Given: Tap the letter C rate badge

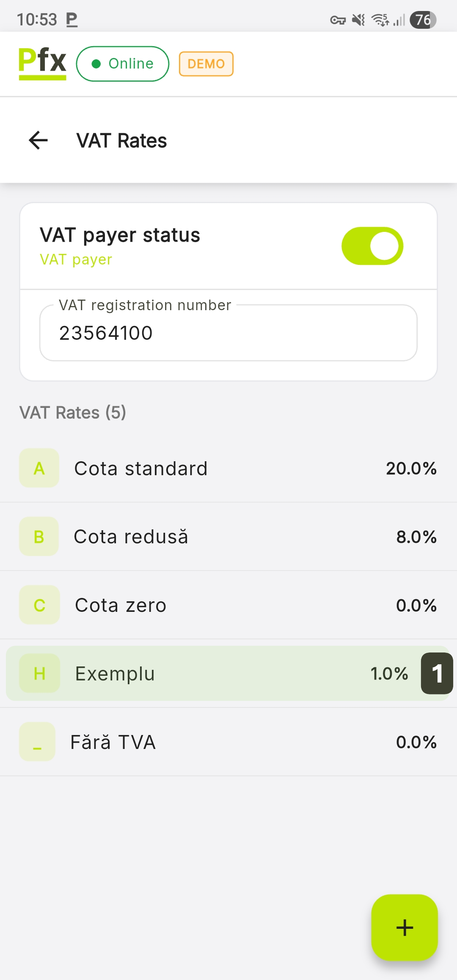Looking at the screenshot, I should pyautogui.click(x=39, y=605).
